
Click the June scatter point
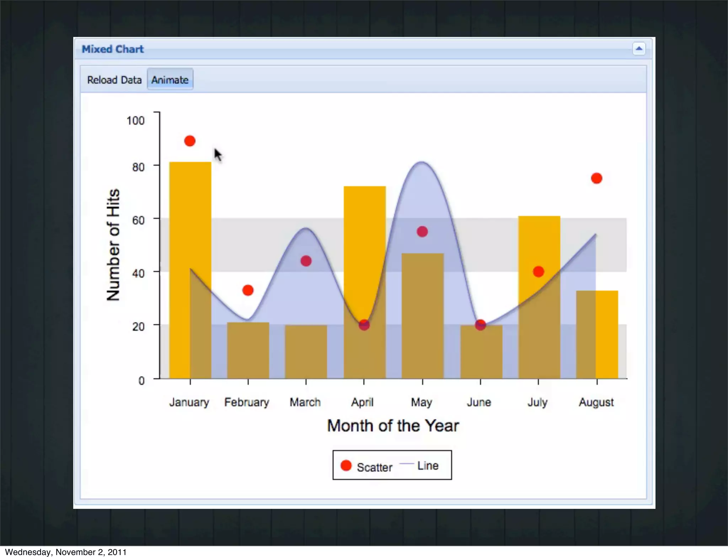coord(480,325)
